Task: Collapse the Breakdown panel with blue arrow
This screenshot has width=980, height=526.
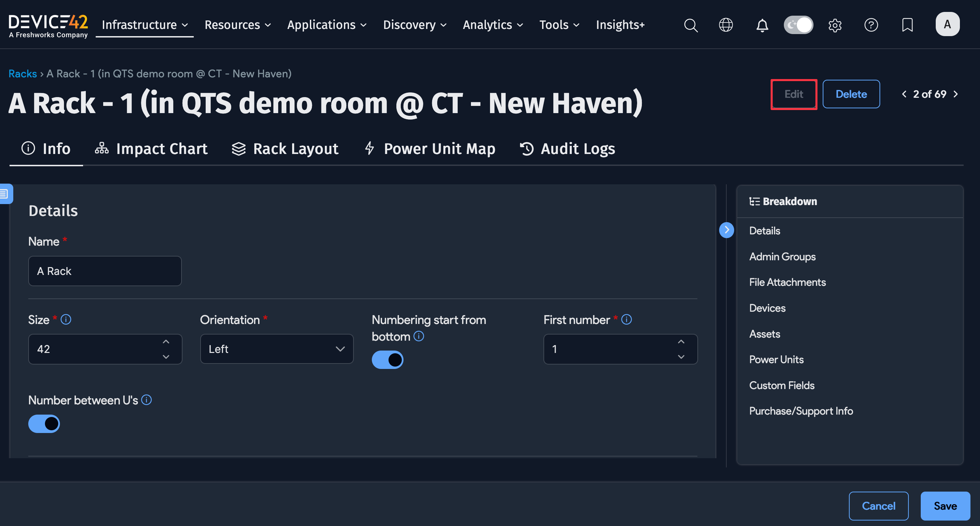Action: click(726, 230)
